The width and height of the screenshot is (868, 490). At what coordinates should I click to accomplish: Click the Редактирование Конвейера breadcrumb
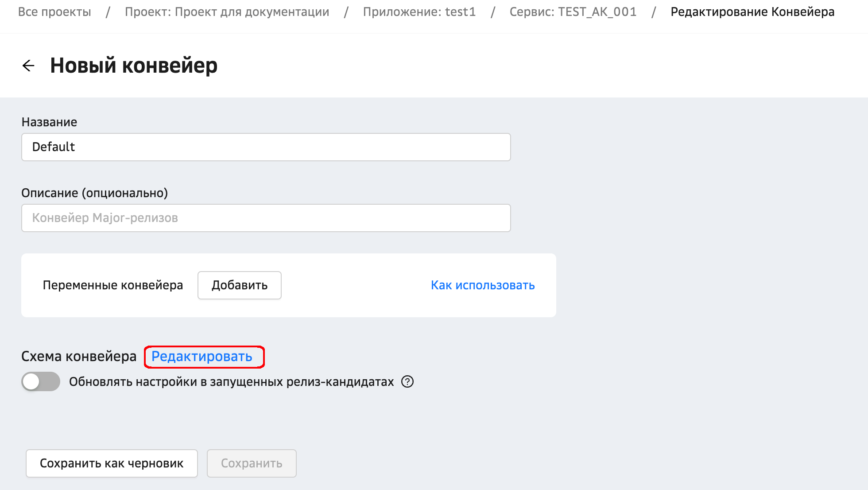pos(752,12)
